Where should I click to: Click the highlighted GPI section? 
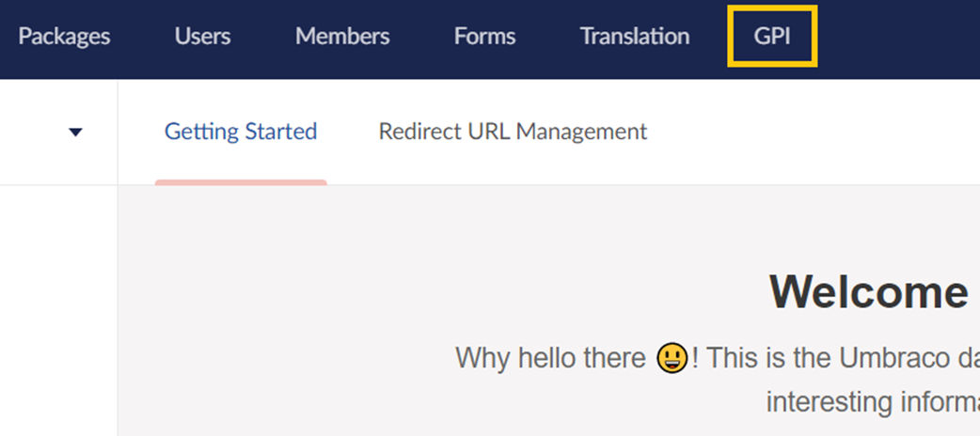772,37
